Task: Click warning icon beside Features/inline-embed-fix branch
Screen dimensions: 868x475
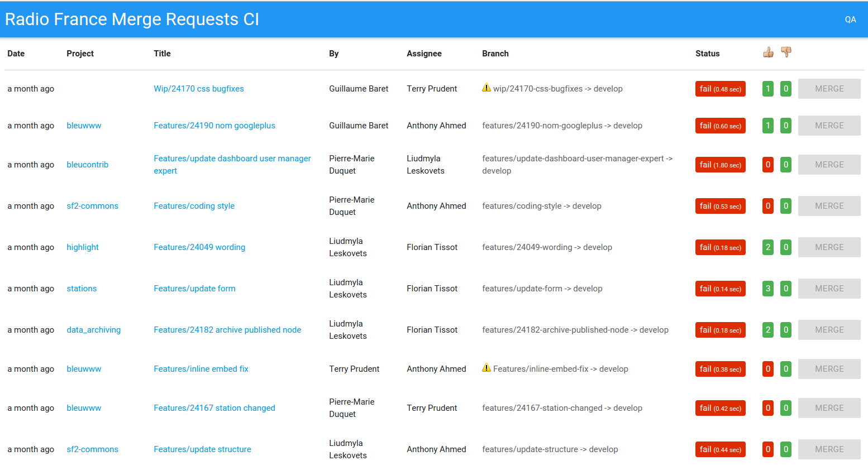Action: tap(487, 368)
